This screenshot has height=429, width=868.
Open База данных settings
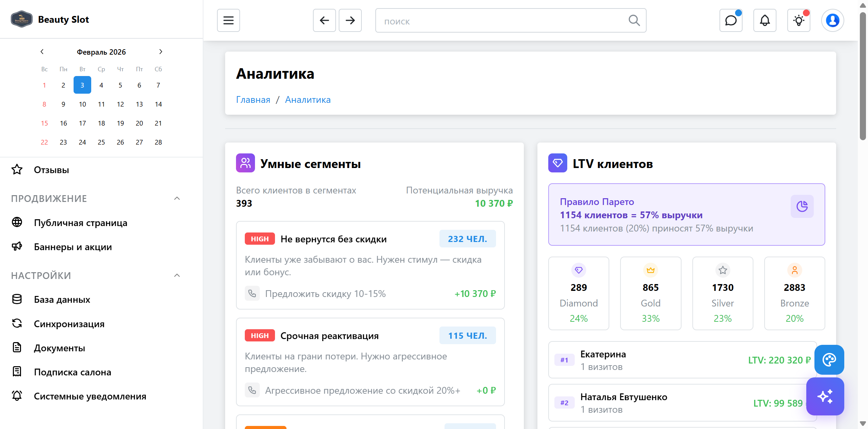(x=62, y=299)
